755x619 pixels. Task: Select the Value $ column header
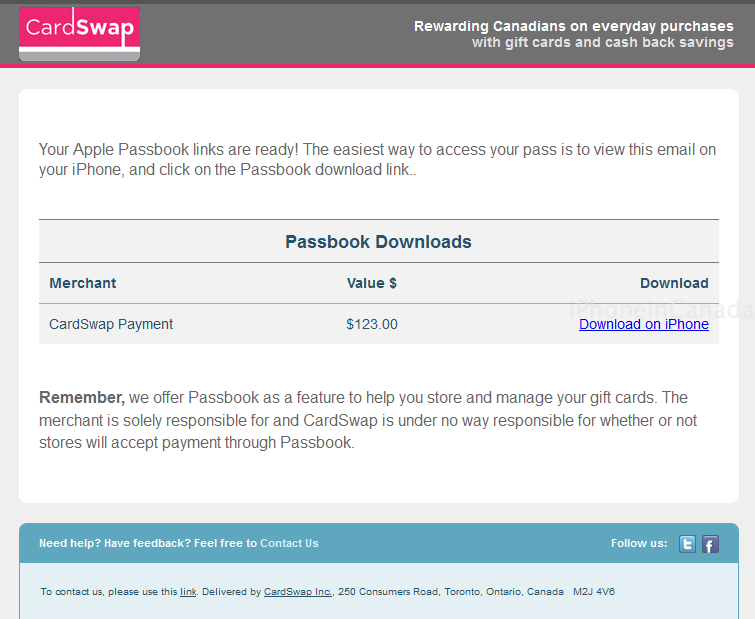coord(372,283)
